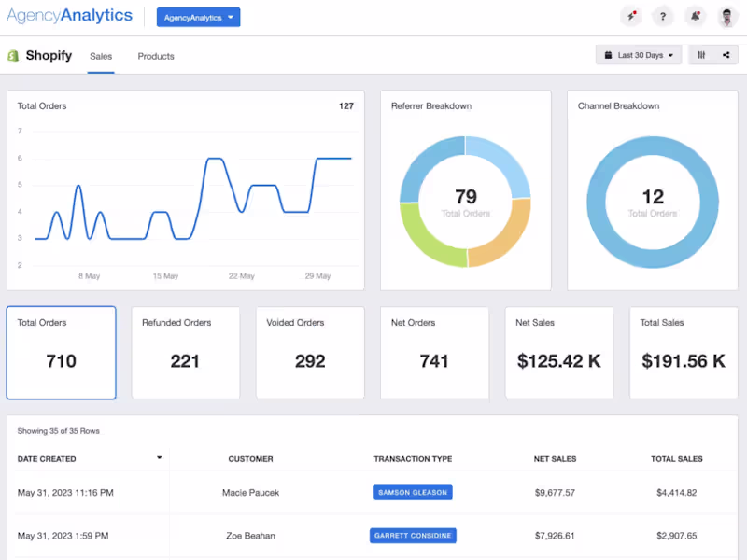
Task: Open the dashboard filter settings icon
Action: point(701,55)
